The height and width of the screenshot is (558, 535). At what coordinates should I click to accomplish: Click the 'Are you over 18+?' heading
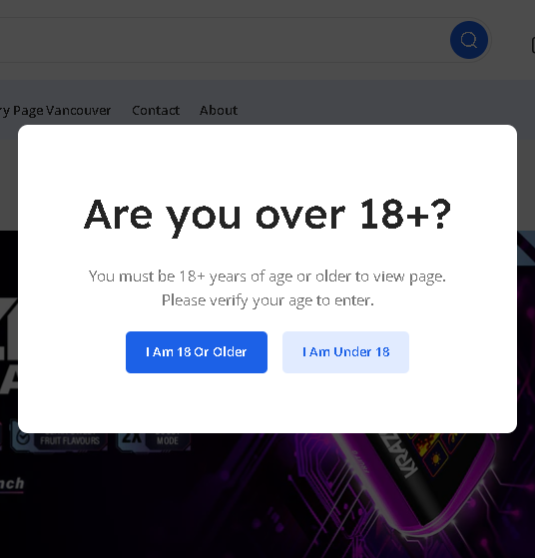coord(267,215)
